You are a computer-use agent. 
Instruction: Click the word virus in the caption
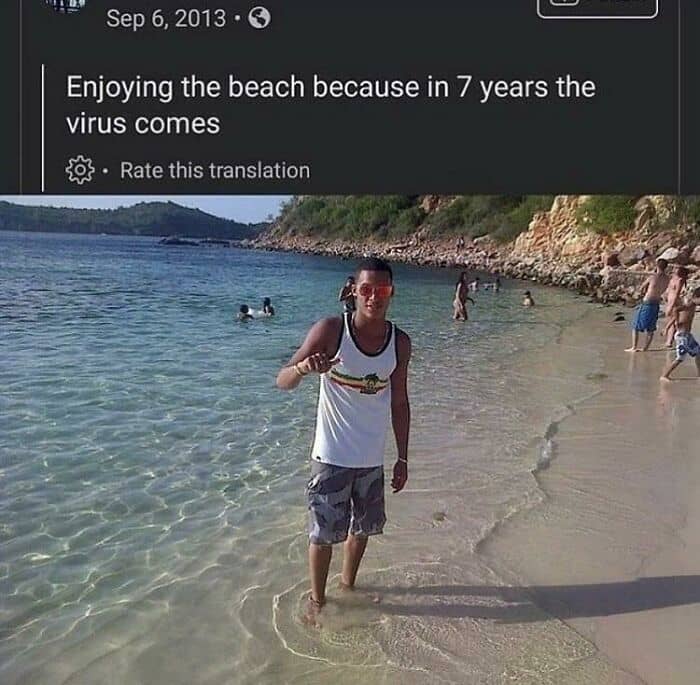[96, 123]
